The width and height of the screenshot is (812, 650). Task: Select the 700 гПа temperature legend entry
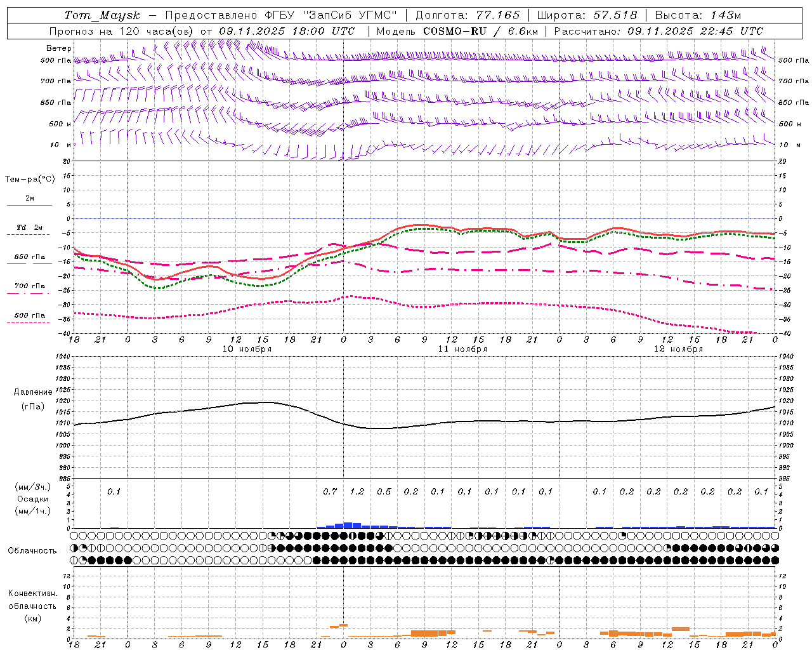tap(30, 286)
